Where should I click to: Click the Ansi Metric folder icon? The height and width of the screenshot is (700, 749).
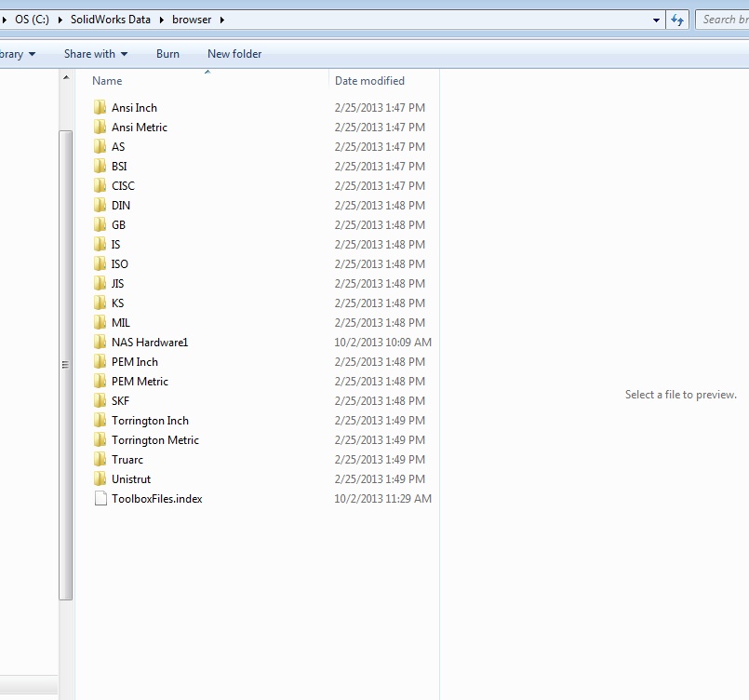tap(100, 127)
